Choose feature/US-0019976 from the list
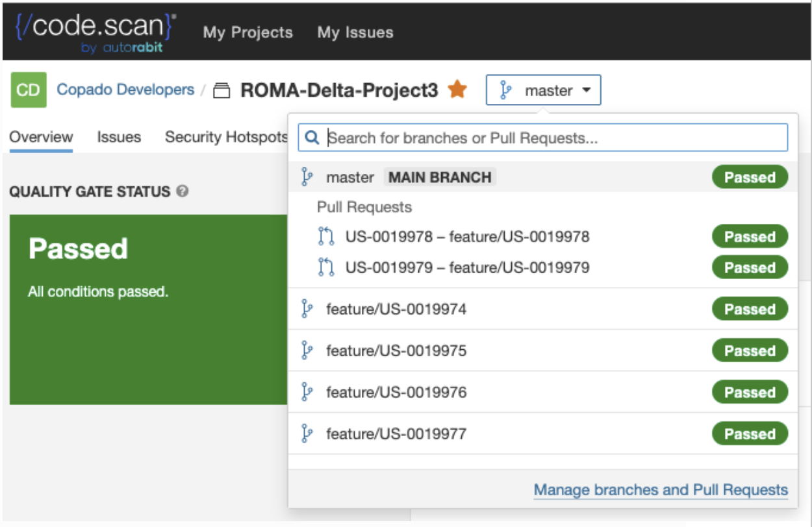The width and height of the screenshot is (812, 527). 543,392
